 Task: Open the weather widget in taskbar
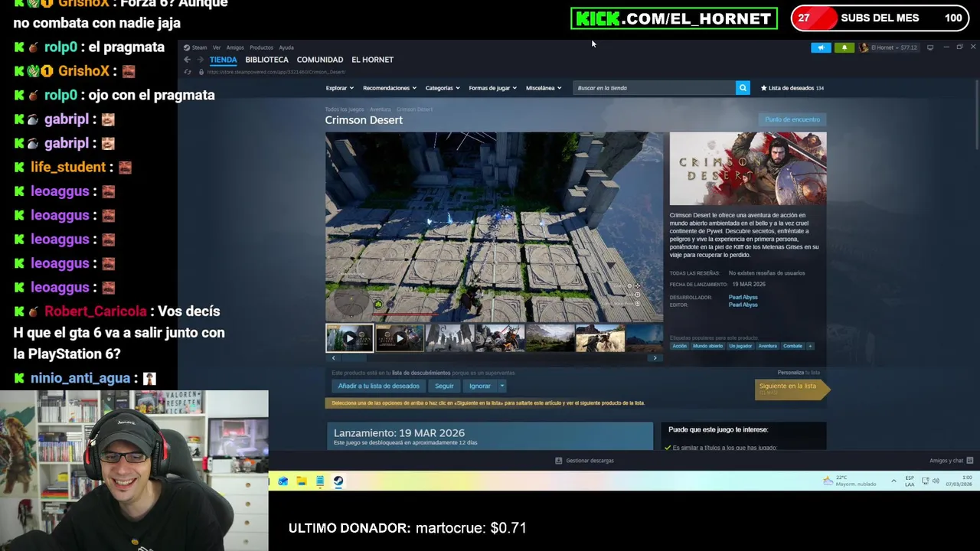click(x=849, y=481)
